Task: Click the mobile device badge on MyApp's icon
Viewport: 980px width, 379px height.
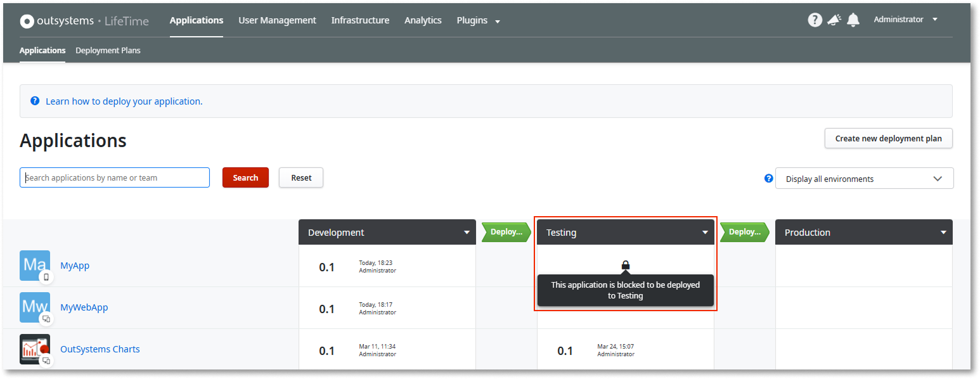Action: [46, 277]
